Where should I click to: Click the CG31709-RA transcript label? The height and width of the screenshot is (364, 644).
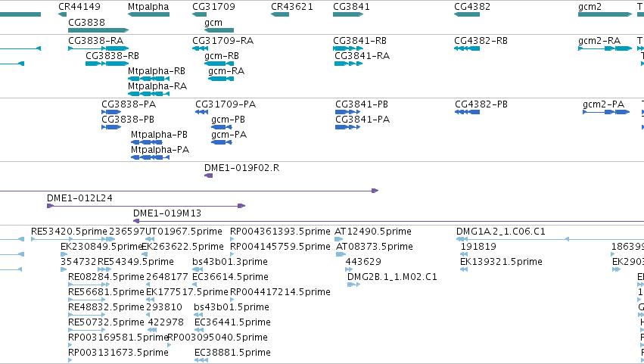223,41
